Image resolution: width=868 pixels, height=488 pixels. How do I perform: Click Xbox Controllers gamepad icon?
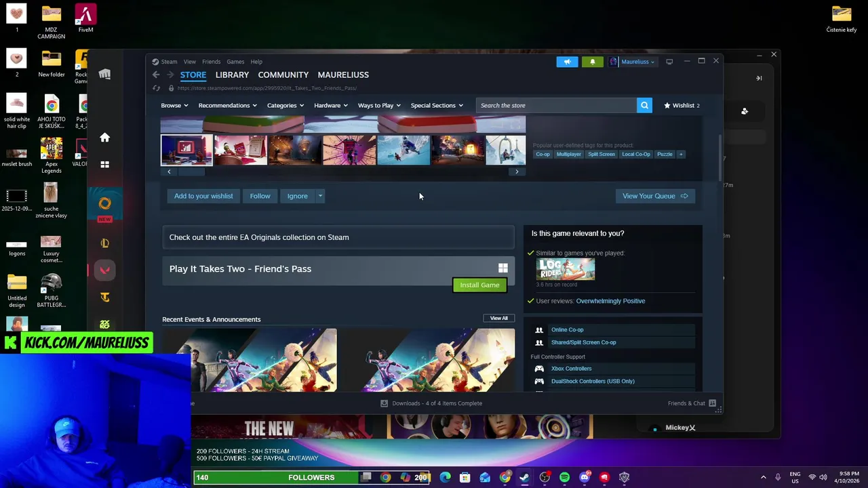point(539,369)
